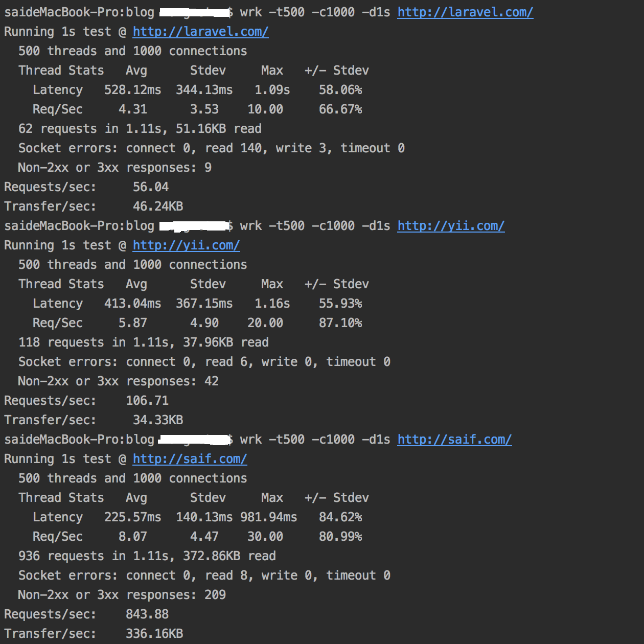Click the "read 140" socket error text
The height and width of the screenshot is (644, 644).
233,148
